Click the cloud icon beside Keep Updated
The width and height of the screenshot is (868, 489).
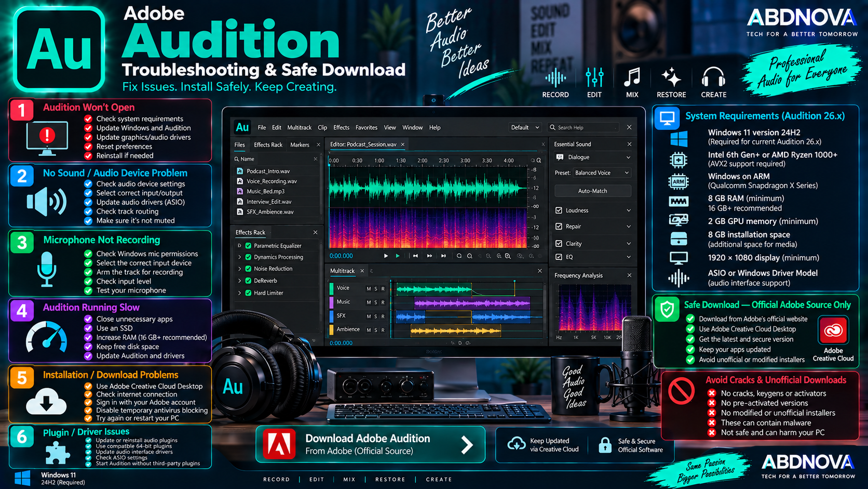click(x=516, y=444)
